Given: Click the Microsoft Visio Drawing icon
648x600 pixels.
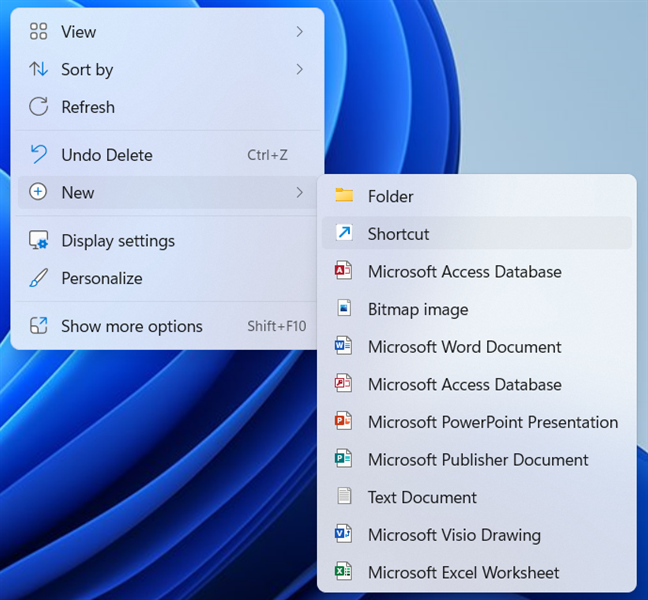Looking at the screenshot, I should pyautogui.click(x=343, y=533).
